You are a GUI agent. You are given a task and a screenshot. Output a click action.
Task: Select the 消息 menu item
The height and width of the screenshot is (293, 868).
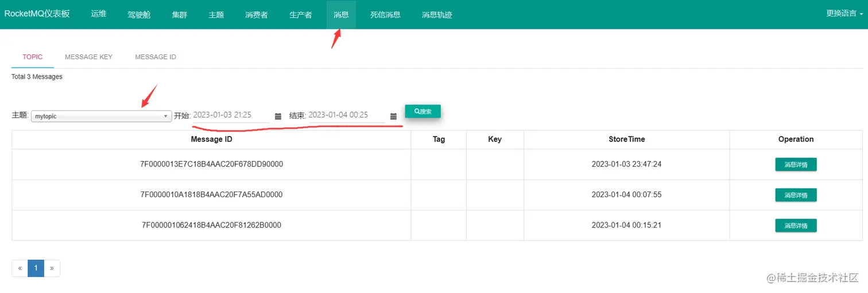click(341, 14)
